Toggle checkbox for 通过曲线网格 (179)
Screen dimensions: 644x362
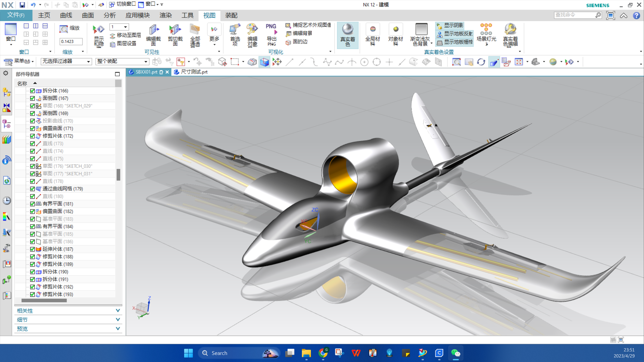pyautogui.click(x=32, y=189)
